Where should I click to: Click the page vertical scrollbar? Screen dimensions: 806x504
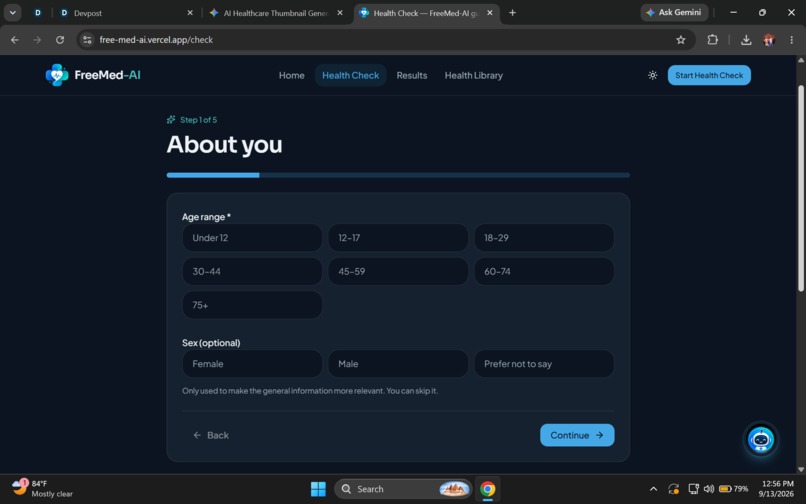pyautogui.click(x=801, y=188)
